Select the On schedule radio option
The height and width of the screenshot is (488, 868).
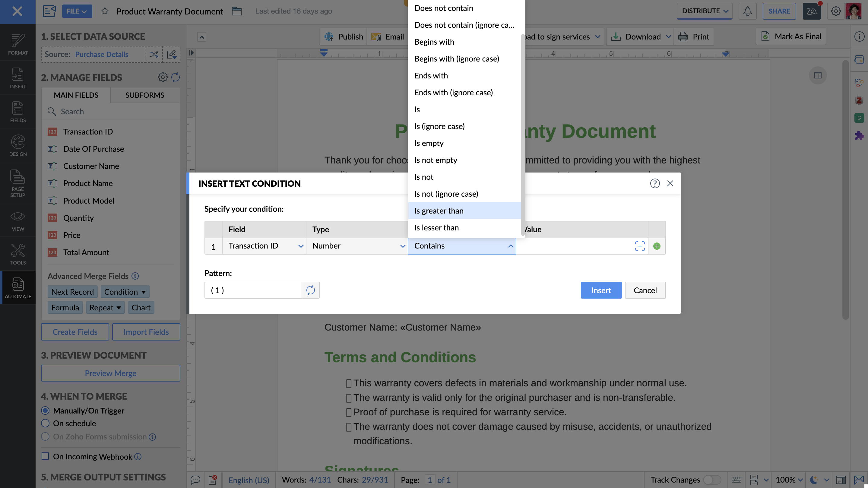[x=45, y=423]
